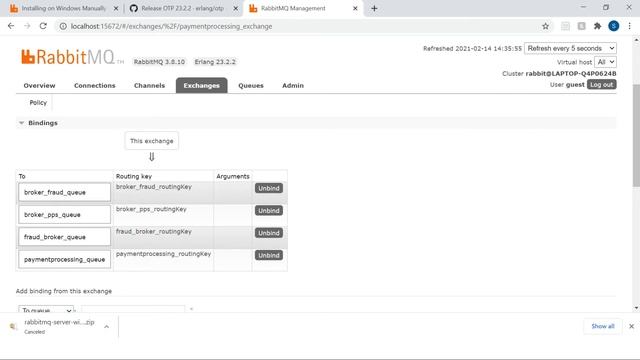
Task: Close the RabbitMQ Management tab
Action: click(355, 8)
